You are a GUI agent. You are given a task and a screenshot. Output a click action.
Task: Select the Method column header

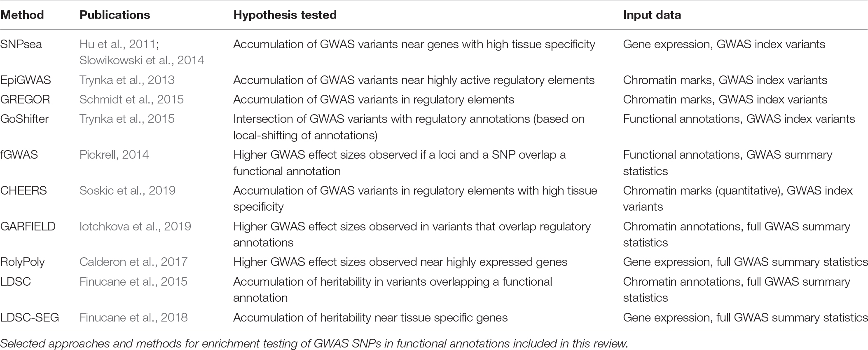[22, 15]
